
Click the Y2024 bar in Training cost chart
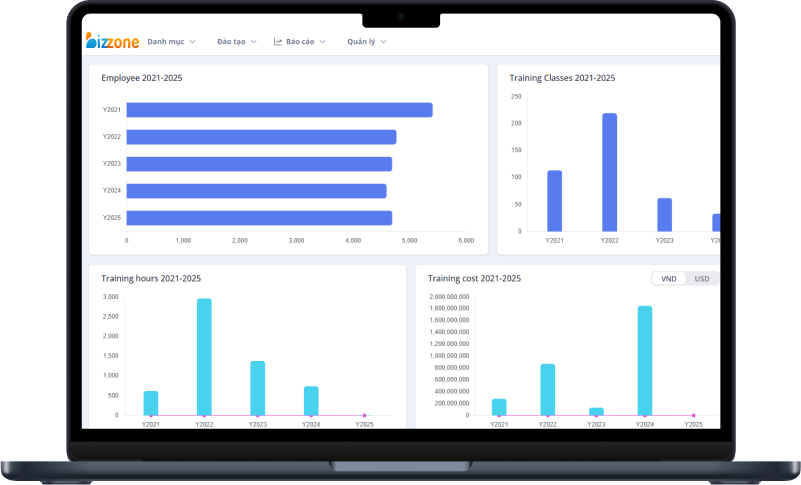pos(645,360)
